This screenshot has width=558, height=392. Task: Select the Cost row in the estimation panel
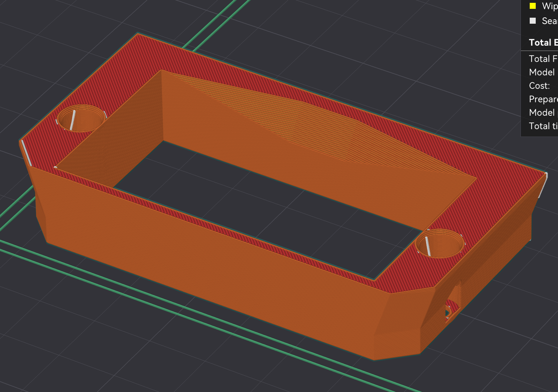coord(539,86)
